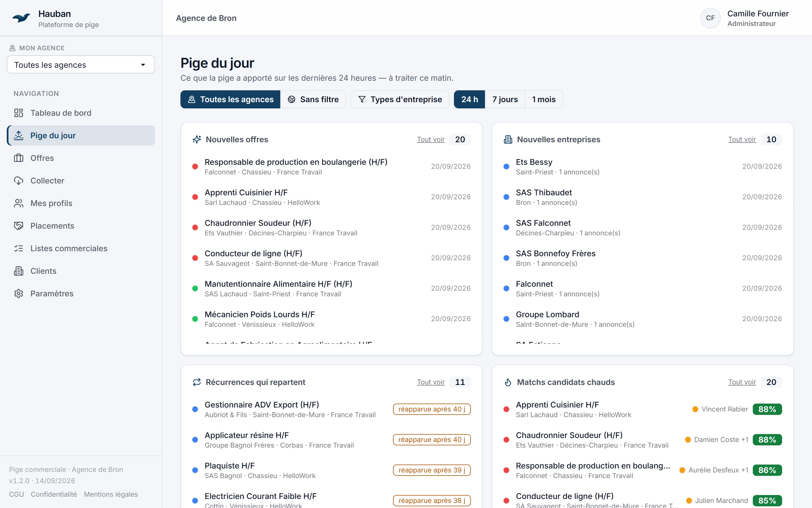Image resolution: width=812 pixels, height=508 pixels.
Task: Click the Placements handshake icon
Action: point(18,225)
